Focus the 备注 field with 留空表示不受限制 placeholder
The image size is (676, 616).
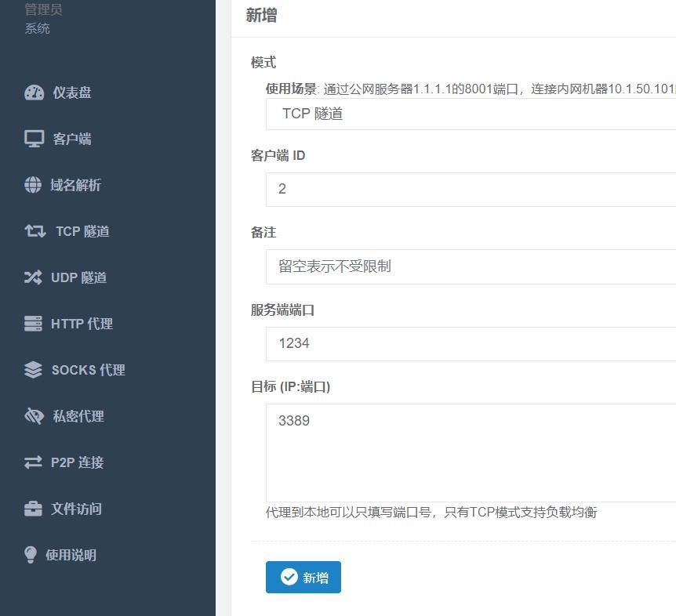pyautogui.click(x=471, y=266)
